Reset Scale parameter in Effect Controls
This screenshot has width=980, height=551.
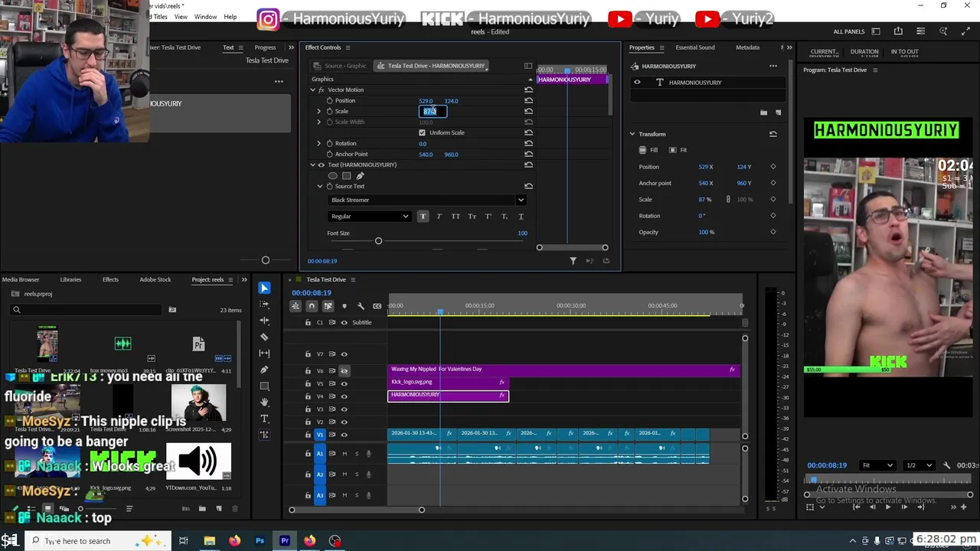[528, 111]
